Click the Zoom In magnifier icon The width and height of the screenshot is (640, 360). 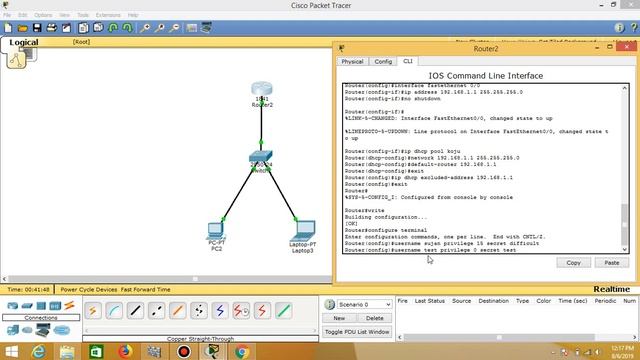click(x=145, y=28)
